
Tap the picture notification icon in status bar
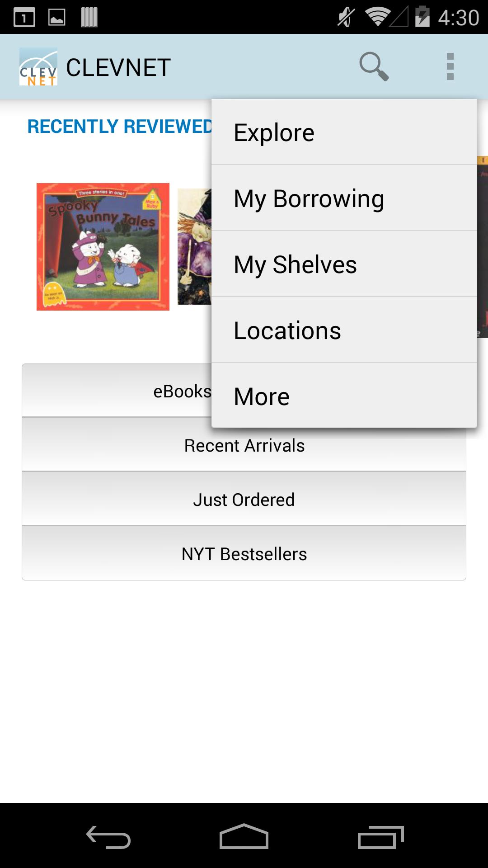point(57,18)
